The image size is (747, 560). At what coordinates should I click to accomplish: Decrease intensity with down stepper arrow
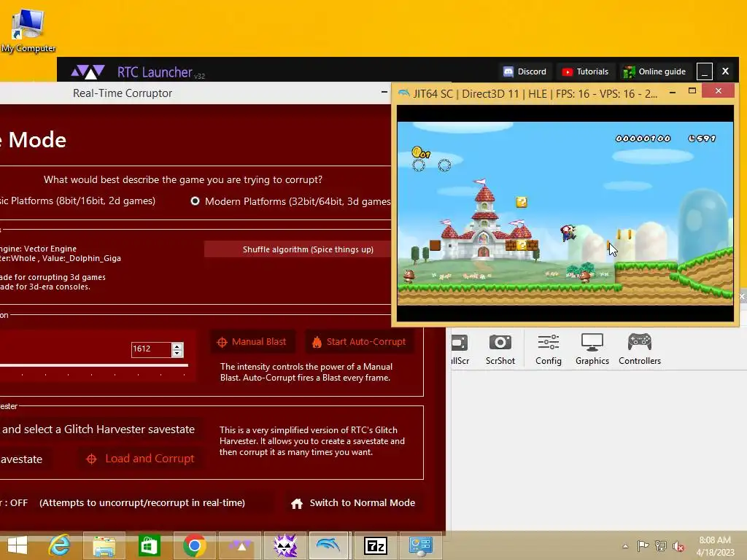[177, 354]
